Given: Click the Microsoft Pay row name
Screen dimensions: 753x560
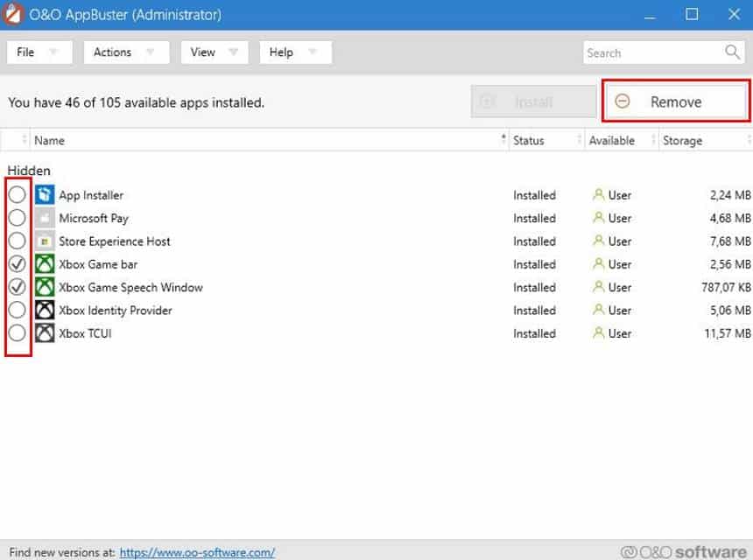Looking at the screenshot, I should [94, 219].
